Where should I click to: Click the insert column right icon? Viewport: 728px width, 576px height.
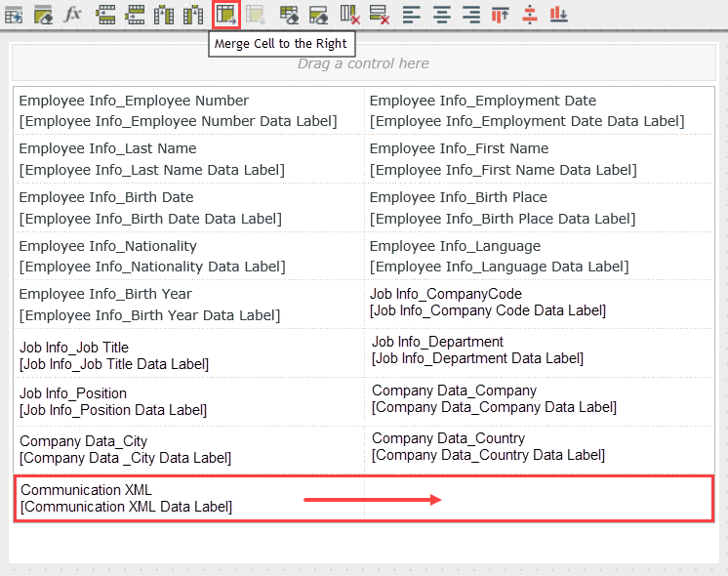click(193, 15)
